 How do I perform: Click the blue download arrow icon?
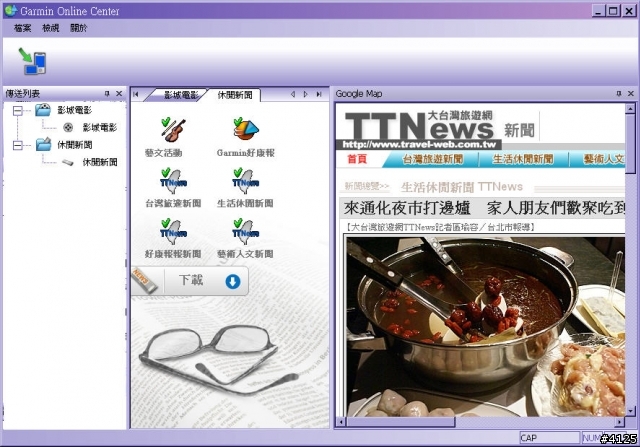(x=233, y=281)
